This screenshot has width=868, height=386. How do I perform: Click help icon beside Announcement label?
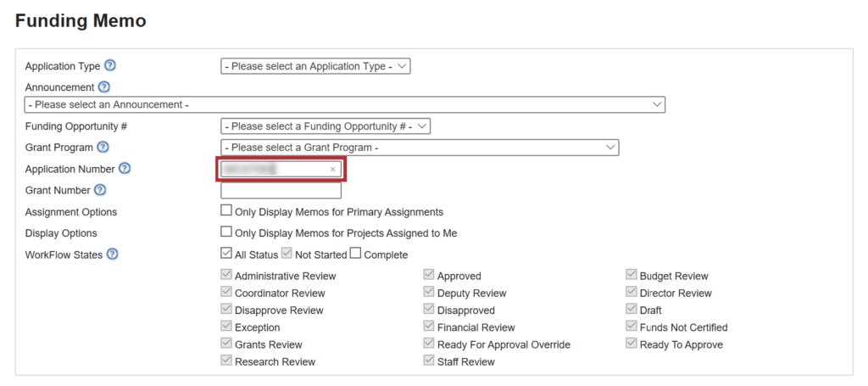pos(103,87)
